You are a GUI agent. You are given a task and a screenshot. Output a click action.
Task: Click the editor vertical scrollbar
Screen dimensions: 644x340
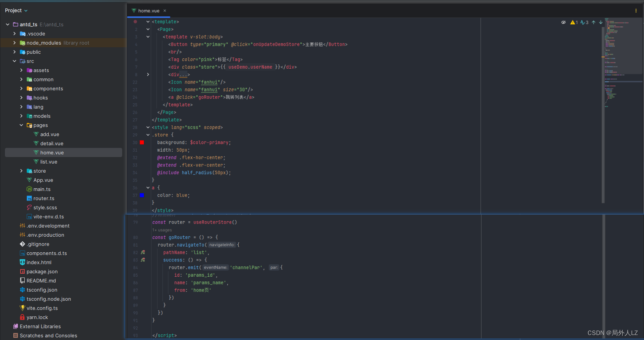(x=603, y=114)
